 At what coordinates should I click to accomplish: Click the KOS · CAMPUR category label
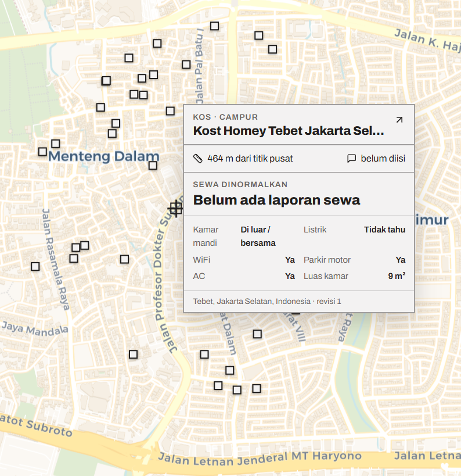[x=225, y=117]
